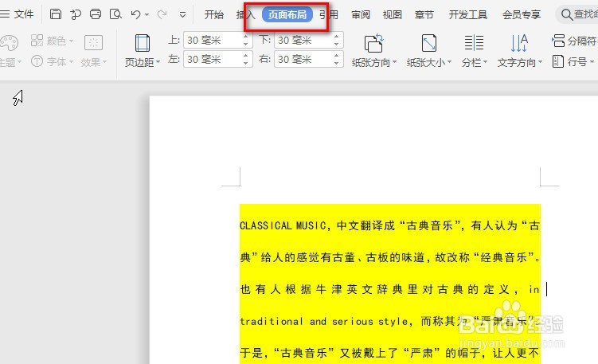
Task: Open the quick access toolbar customize arrow
Action: tap(182, 15)
